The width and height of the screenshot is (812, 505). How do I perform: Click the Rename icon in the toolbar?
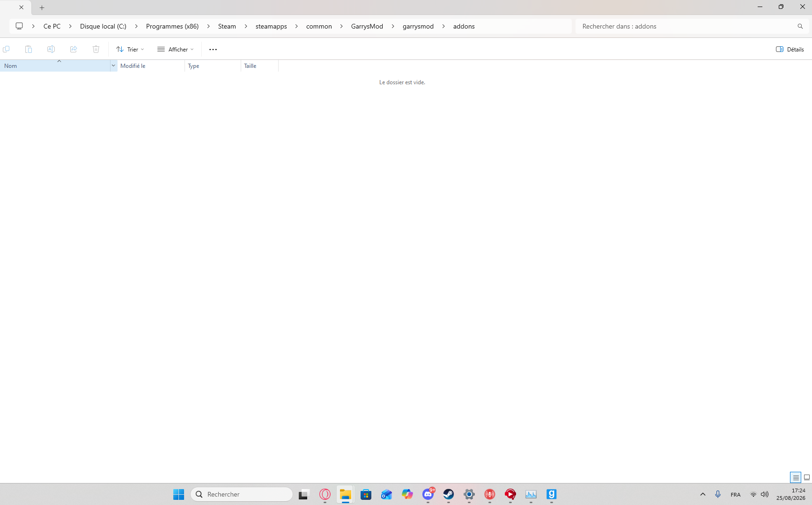(x=51, y=49)
